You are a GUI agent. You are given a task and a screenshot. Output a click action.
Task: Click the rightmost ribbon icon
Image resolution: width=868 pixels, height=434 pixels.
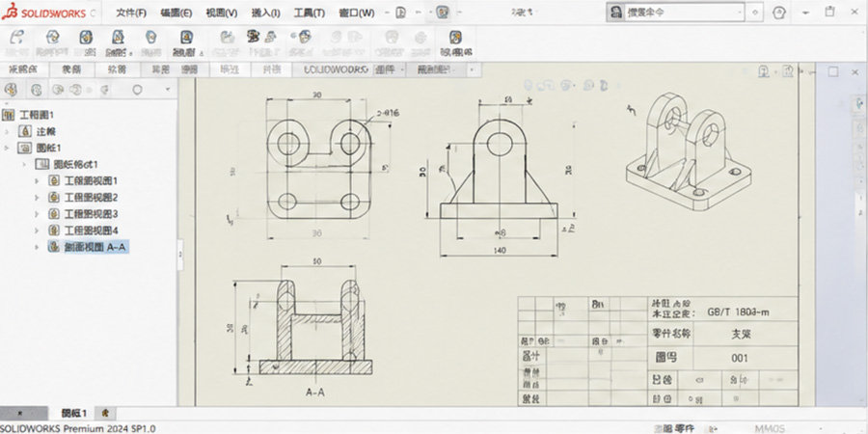[x=455, y=38]
